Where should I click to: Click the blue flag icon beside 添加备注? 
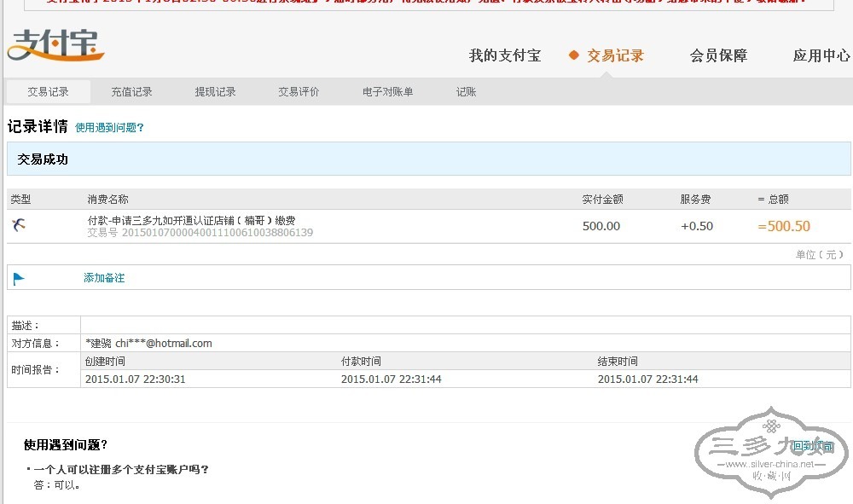pos(19,278)
